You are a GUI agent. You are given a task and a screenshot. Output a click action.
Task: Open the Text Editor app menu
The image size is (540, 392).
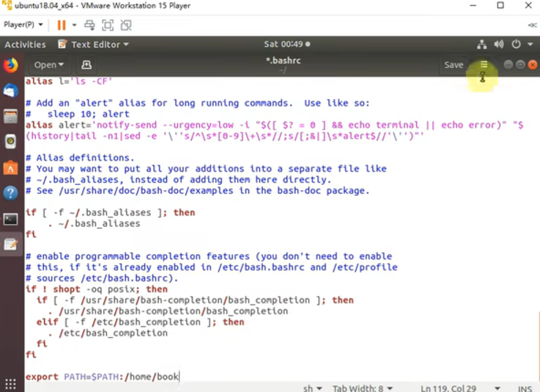[93, 44]
